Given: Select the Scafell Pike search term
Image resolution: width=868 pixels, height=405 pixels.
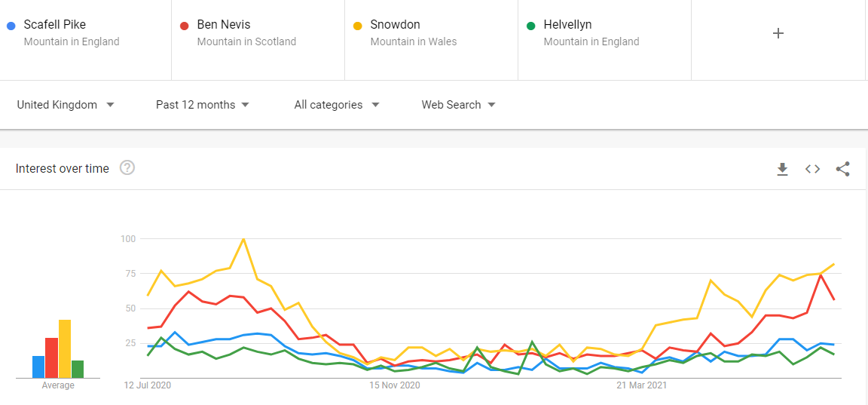Looking at the screenshot, I should tap(55, 25).
